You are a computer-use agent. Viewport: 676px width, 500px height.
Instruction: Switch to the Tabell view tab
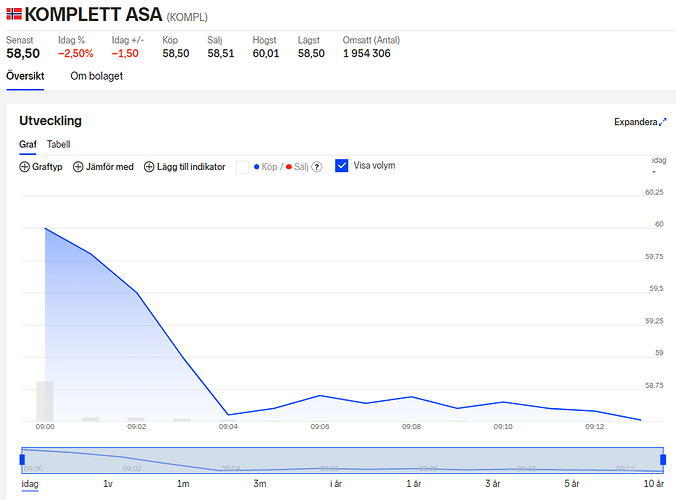pyautogui.click(x=59, y=144)
